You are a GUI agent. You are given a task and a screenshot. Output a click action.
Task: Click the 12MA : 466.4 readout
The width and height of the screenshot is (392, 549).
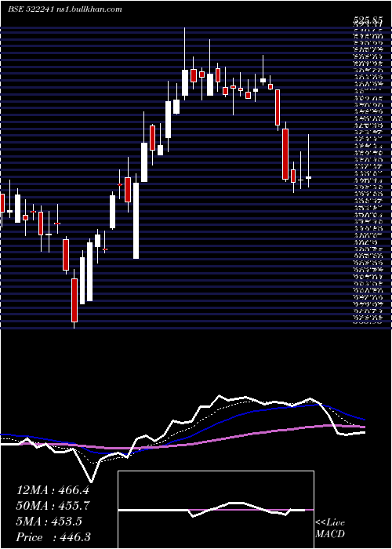[x=53, y=490]
